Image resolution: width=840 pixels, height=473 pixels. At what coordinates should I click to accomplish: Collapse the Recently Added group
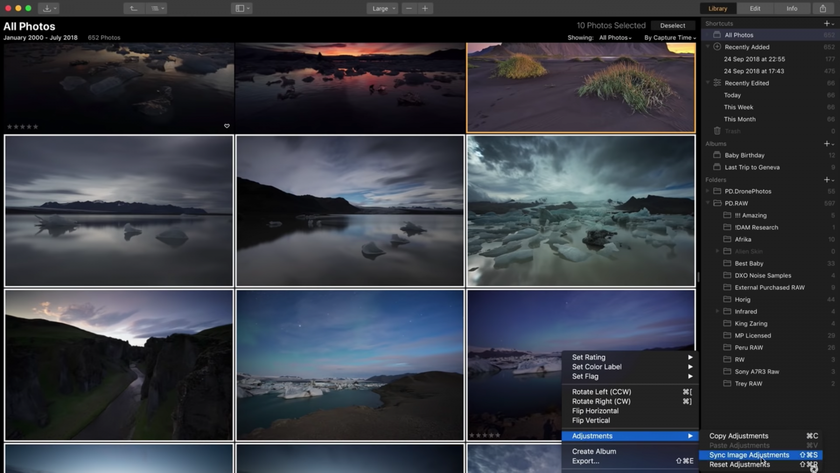pyautogui.click(x=708, y=47)
